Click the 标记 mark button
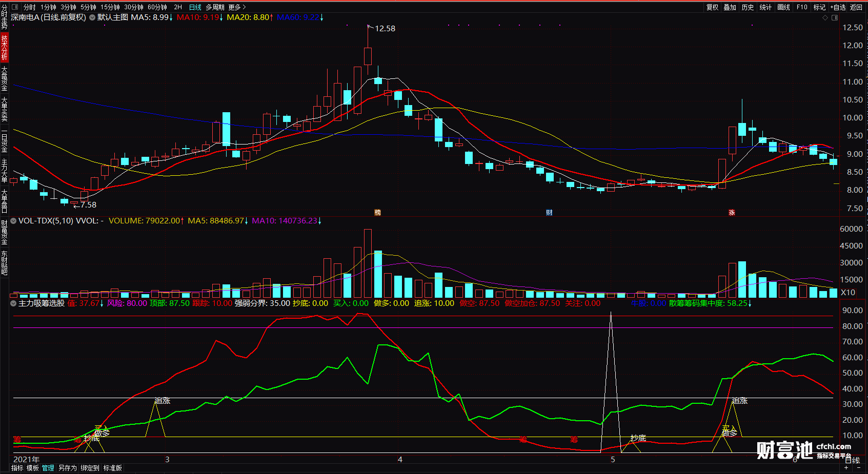This screenshot has height=474, width=868. coord(819,7)
